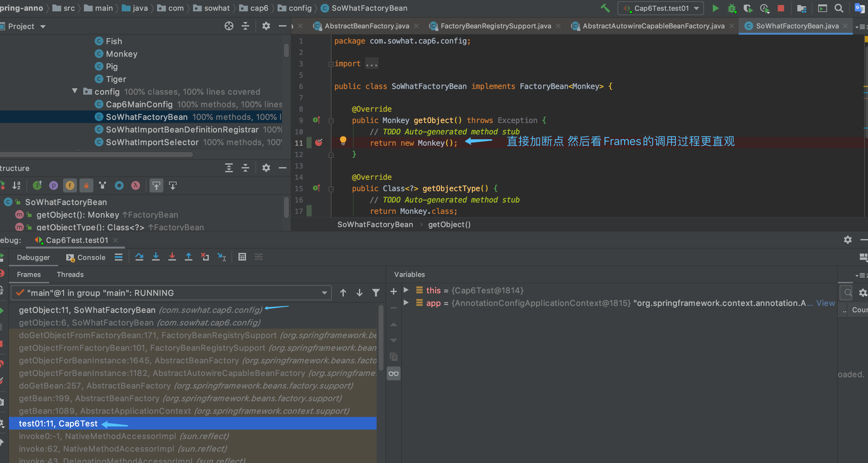Viewport: 868px width, 463px height.
Task: Expand the SowhatFactoryBean tree node
Action: pyautogui.click(x=9, y=202)
